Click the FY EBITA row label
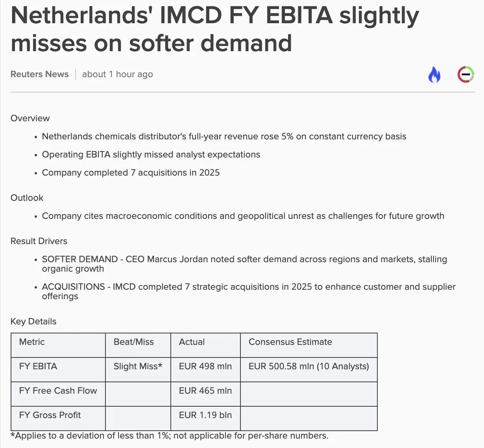The width and height of the screenshot is (484, 448). [x=38, y=366]
